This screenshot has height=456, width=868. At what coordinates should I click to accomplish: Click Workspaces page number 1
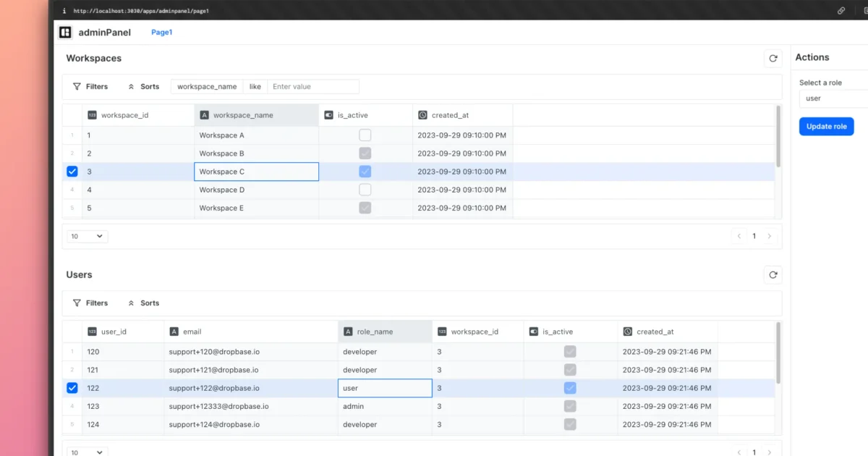[754, 236]
